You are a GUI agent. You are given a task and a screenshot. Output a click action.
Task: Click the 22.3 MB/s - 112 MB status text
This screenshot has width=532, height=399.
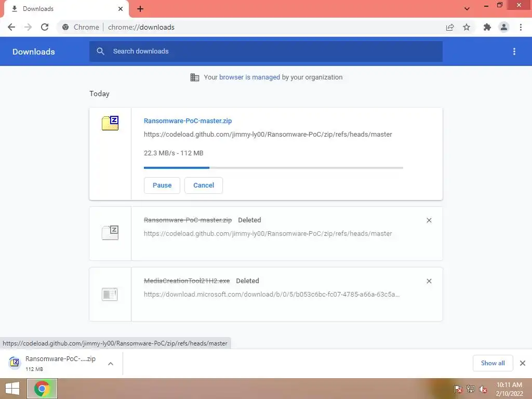point(174,153)
